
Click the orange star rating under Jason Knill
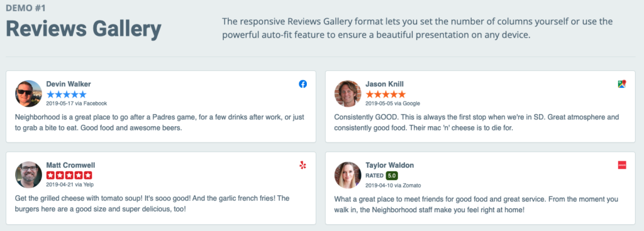tap(386, 94)
